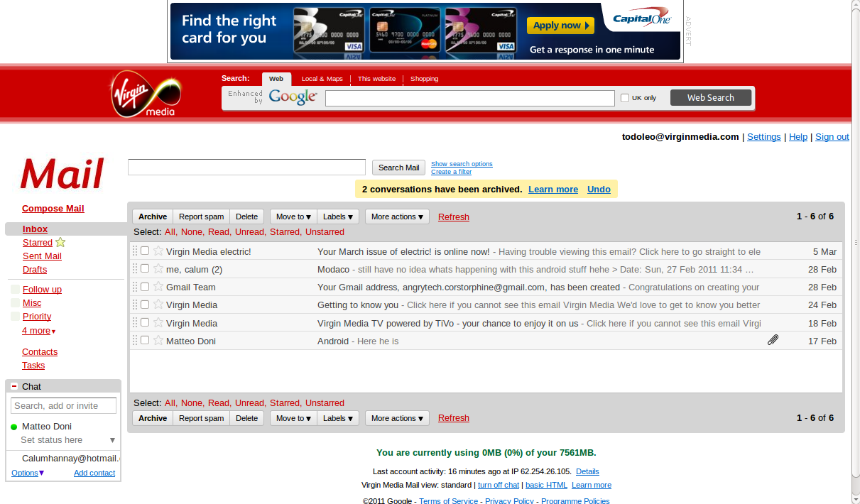Open the top Labels dropdown
The width and height of the screenshot is (860, 504).
tap(338, 217)
